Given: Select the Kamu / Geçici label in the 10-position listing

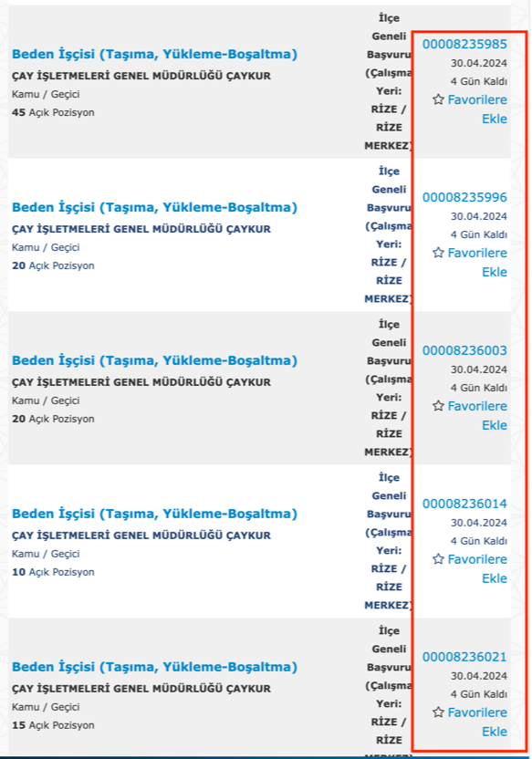Looking at the screenshot, I should [x=46, y=554].
